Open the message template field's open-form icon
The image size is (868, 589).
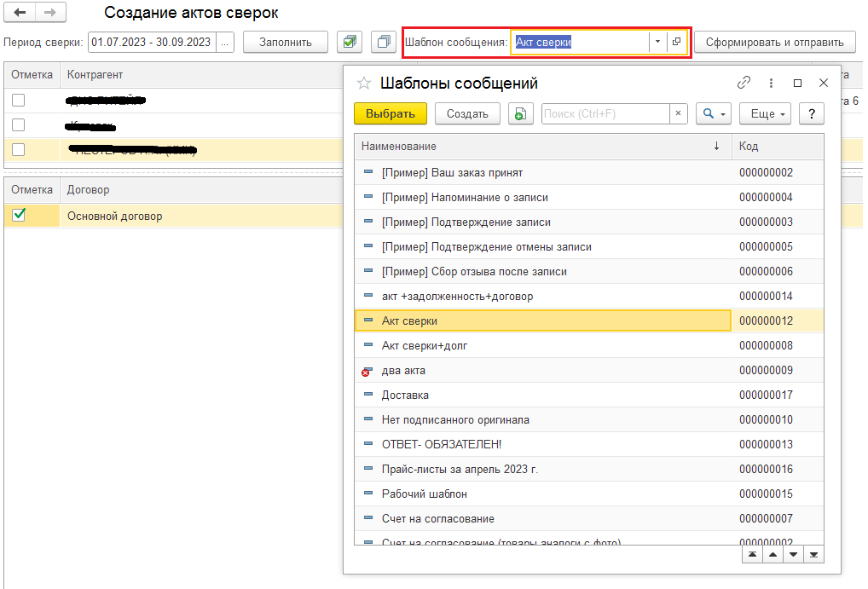(677, 42)
